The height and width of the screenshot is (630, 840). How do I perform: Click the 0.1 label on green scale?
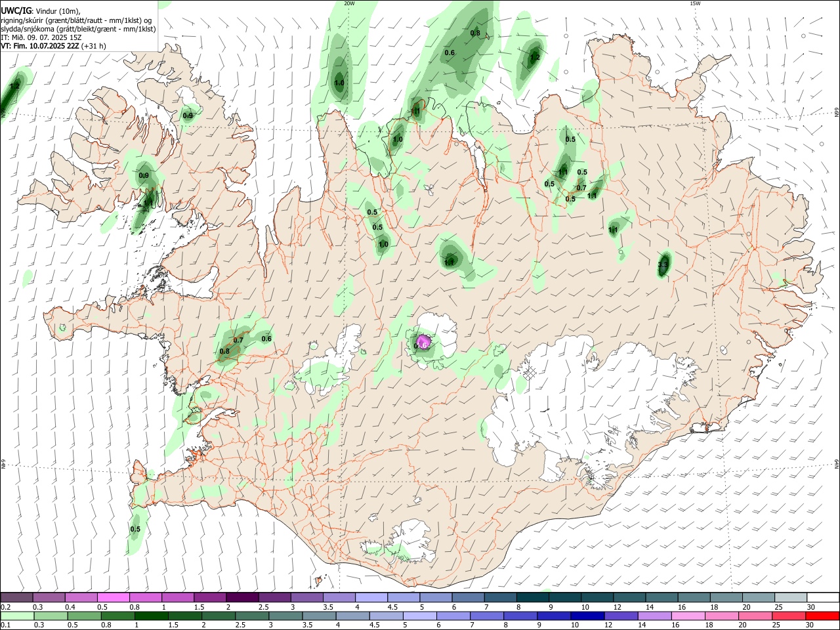click(x=5, y=625)
